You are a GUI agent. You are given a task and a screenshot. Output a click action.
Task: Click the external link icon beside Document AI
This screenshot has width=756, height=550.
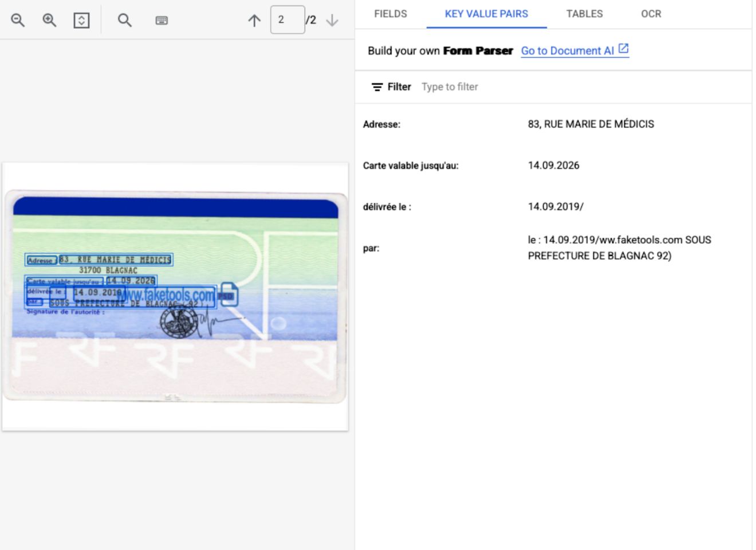pyautogui.click(x=624, y=49)
